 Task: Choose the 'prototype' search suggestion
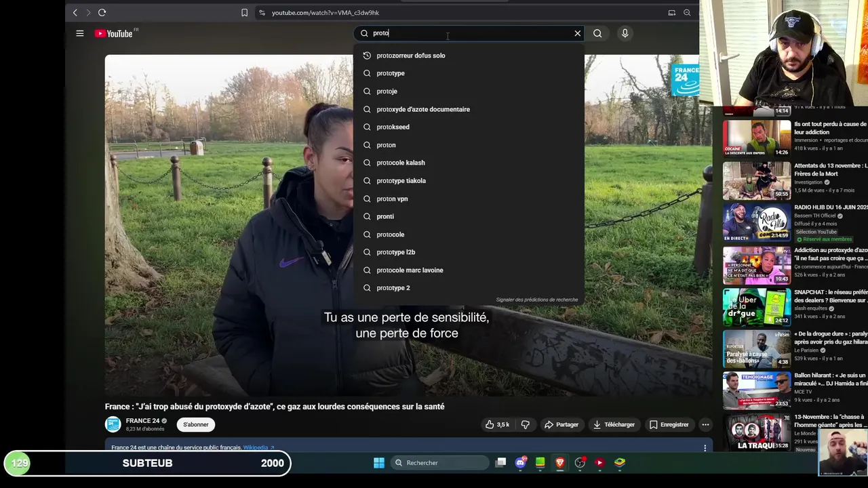point(469,73)
